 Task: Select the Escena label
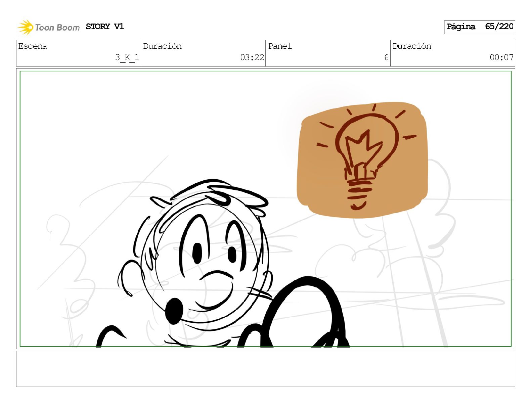pos(33,46)
